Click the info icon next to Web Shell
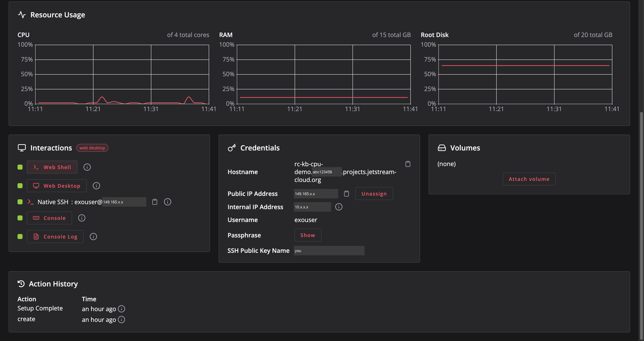Screen dimensions: 644x341 [87, 167]
